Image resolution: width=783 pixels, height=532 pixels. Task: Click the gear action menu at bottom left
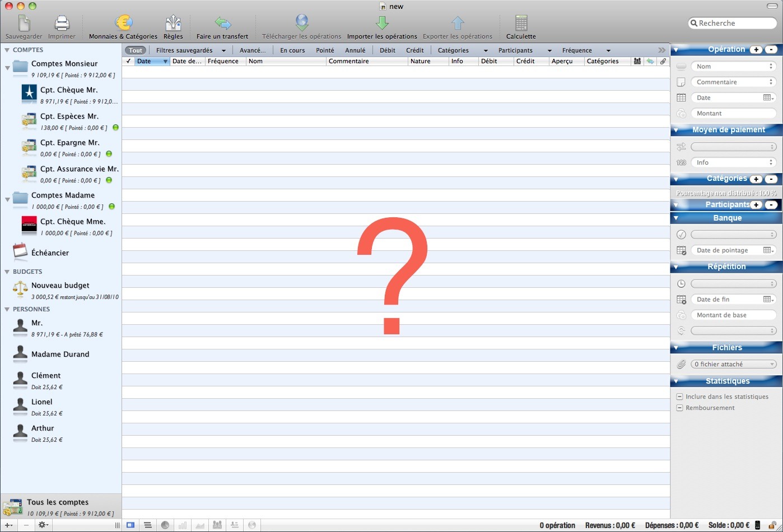[43, 525]
